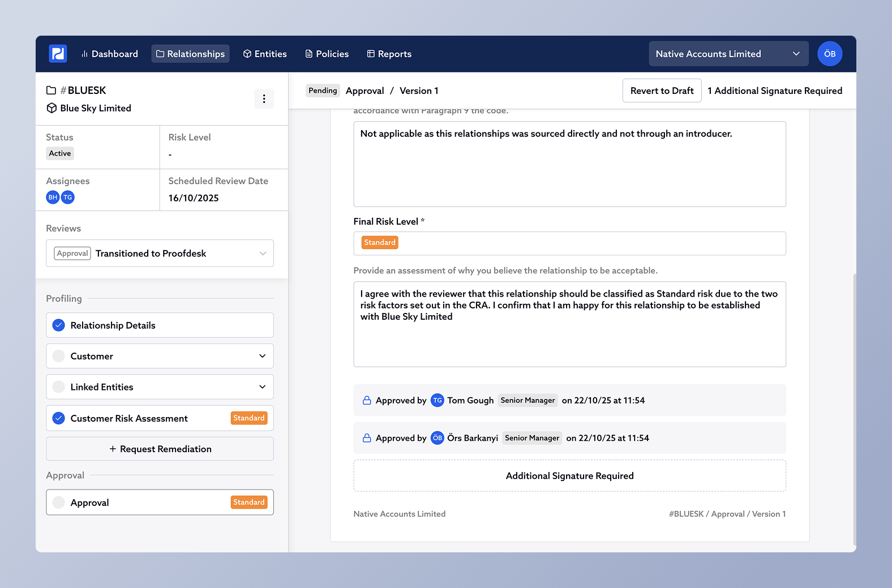Toggle the Relationship Details checkmark
Screen dimensions: 892x588
59,325
